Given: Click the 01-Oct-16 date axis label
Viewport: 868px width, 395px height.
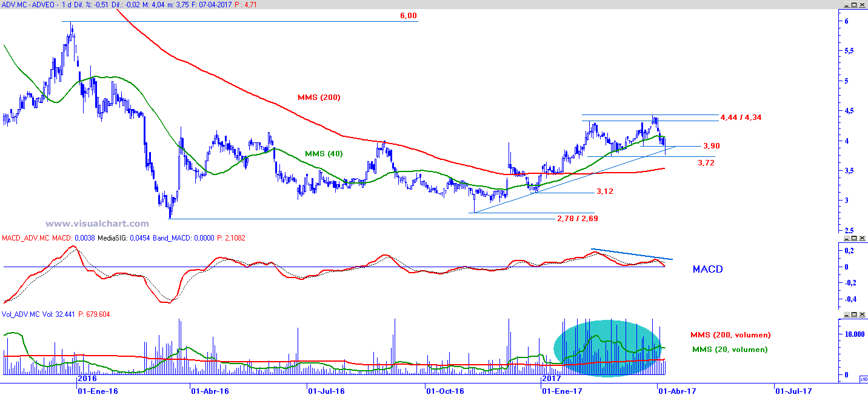Looking at the screenshot, I should point(445,391).
